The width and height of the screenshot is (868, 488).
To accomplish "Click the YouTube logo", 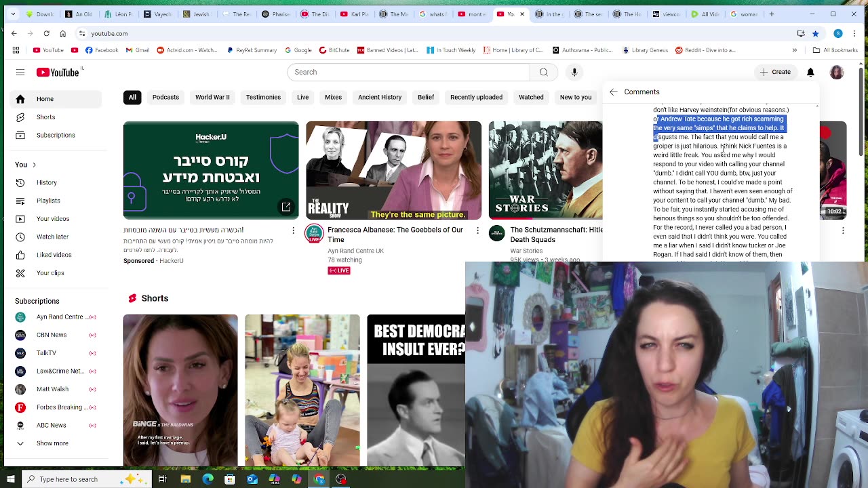I will click(58, 73).
